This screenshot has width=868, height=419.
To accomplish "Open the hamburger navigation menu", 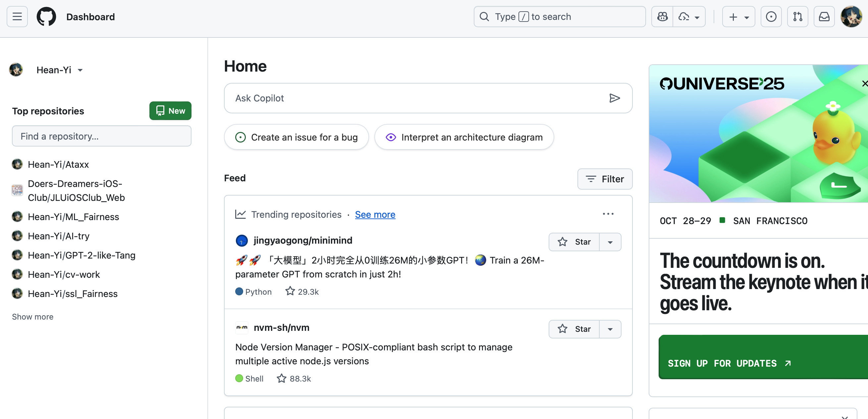I will click(17, 17).
